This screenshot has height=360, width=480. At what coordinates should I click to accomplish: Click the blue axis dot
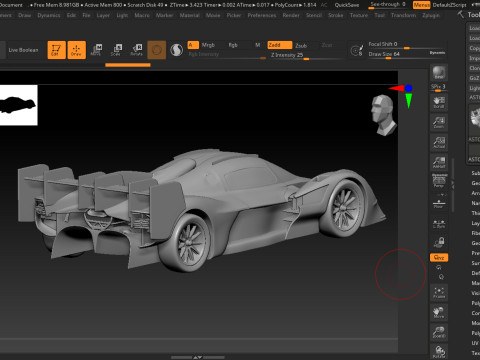click(x=408, y=88)
